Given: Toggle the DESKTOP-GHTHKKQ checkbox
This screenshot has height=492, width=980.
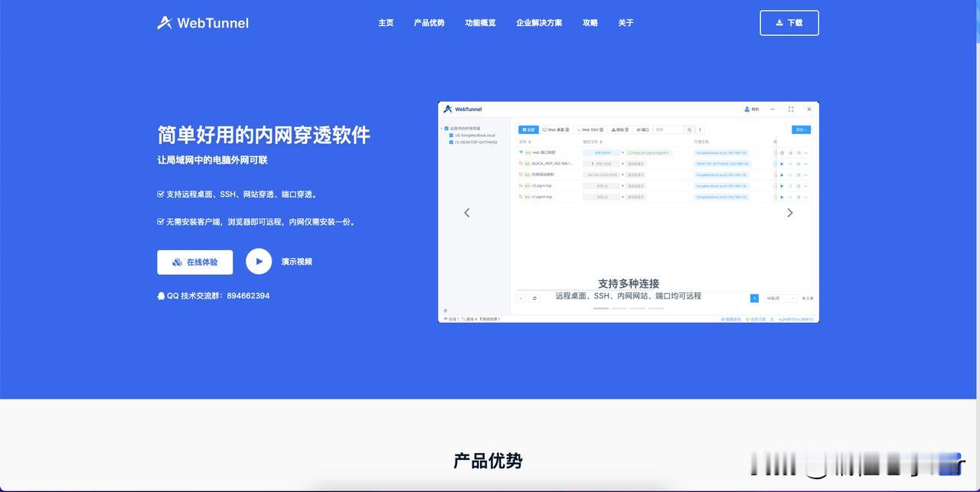Looking at the screenshot, I should 451,142.
